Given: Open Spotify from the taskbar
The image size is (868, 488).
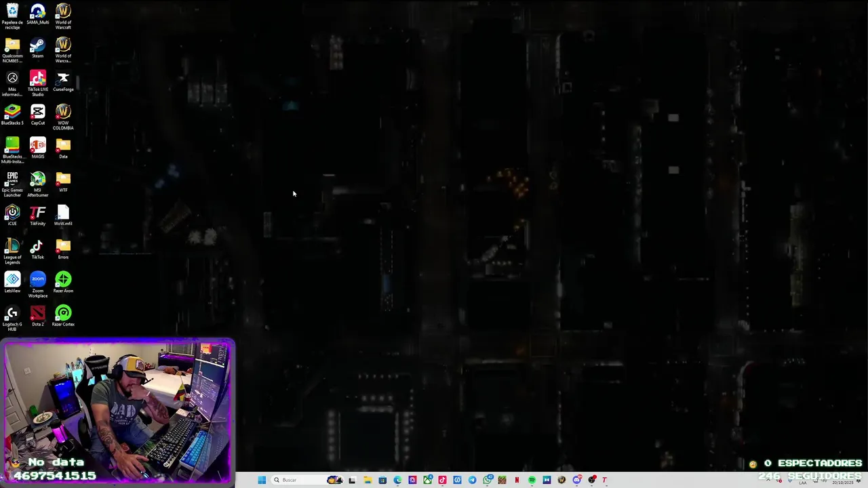Looking at the screenshot, I should coord(532,480).
